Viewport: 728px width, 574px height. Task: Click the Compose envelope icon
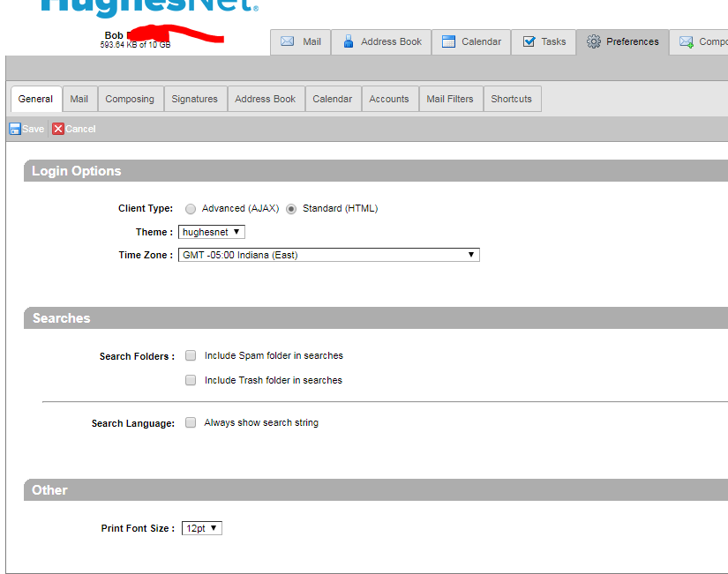pyautogui.click(x=686, y=41)
